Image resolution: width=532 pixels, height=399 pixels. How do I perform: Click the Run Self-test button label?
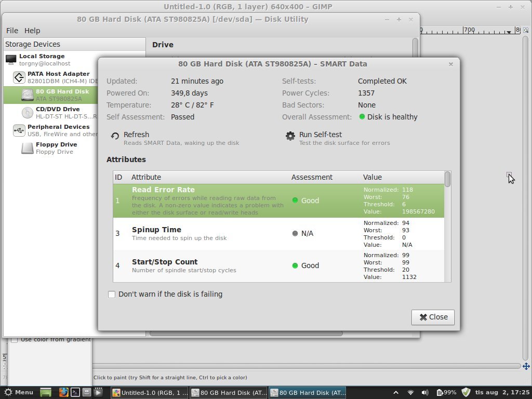pos(321,135)
